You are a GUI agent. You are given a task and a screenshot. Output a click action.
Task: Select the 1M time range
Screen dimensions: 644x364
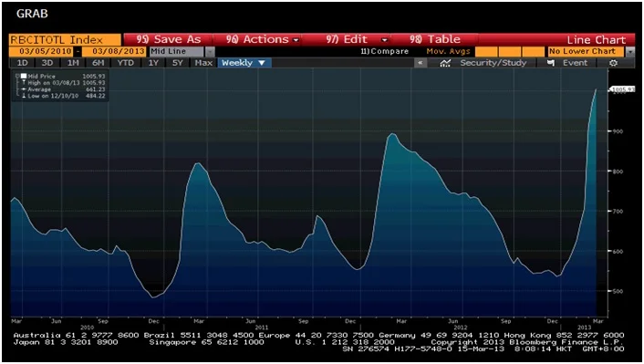click(x=73, y=63)
